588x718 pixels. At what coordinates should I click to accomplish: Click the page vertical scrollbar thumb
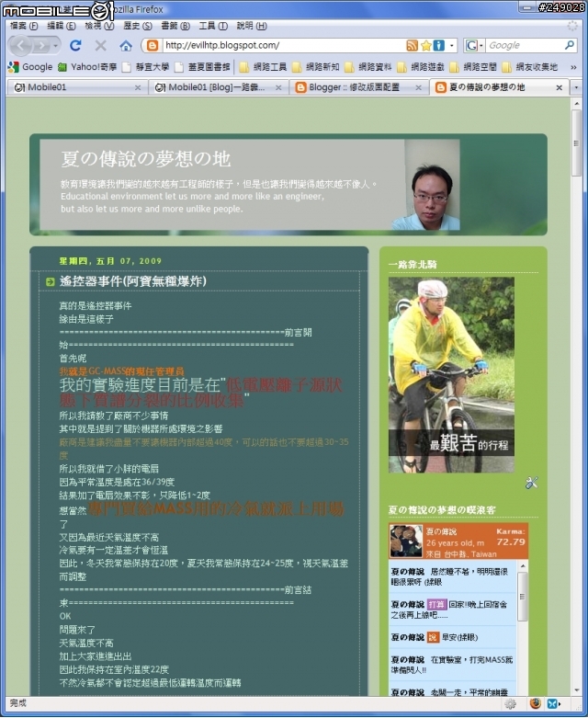[577, 143]
